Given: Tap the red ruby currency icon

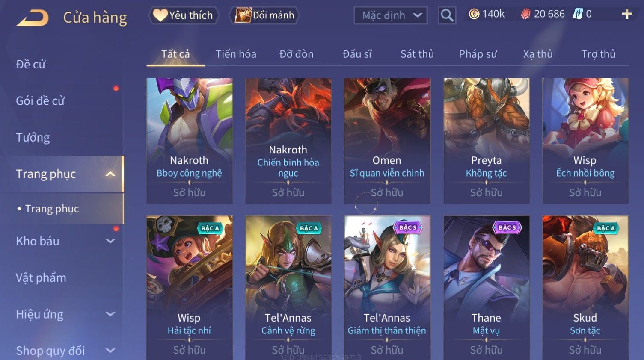Looking at the screenshot, I should coord(525,14).
